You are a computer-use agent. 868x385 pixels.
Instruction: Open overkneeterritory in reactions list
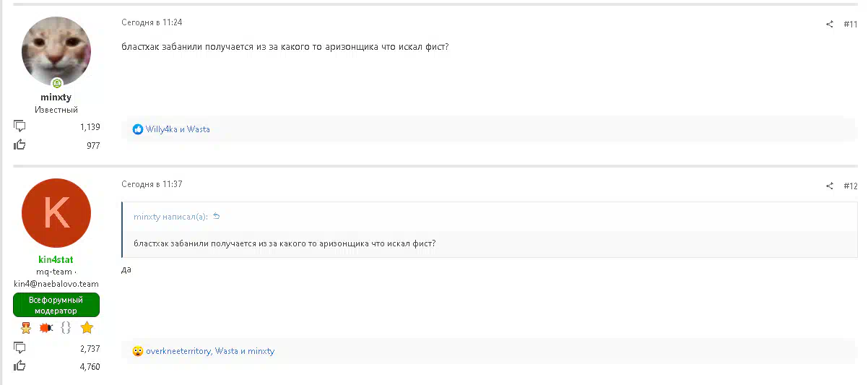coord(178,351)
